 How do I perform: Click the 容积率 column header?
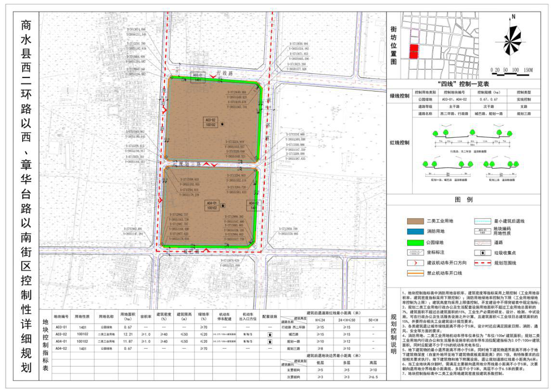point(145,316)
